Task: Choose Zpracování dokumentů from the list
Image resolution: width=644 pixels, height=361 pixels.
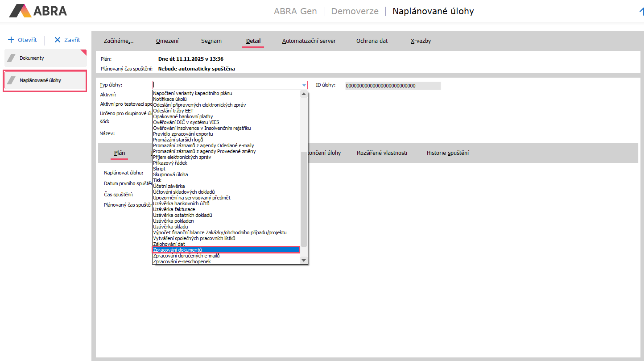Action: 178,250
